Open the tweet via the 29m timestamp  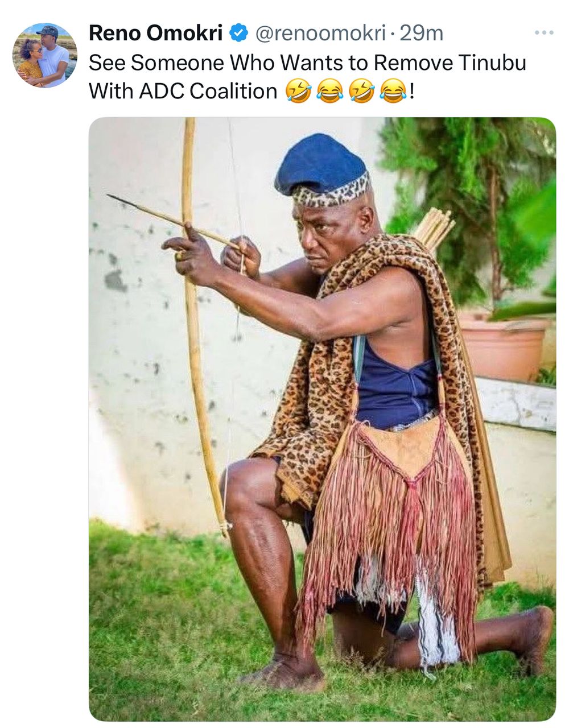pos(421,34)
